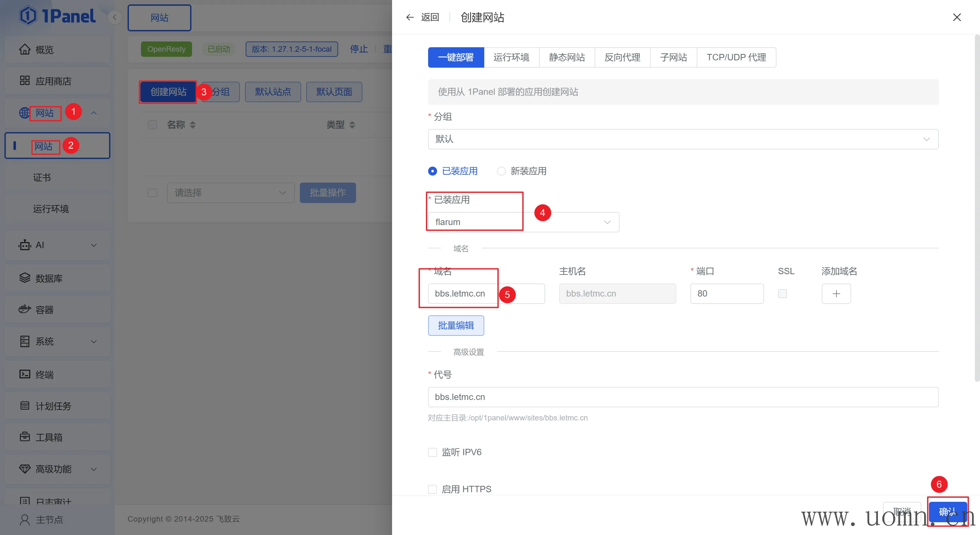
Task: Click the Docker whale icon for 容器
Action: click(x=25, y=309)
